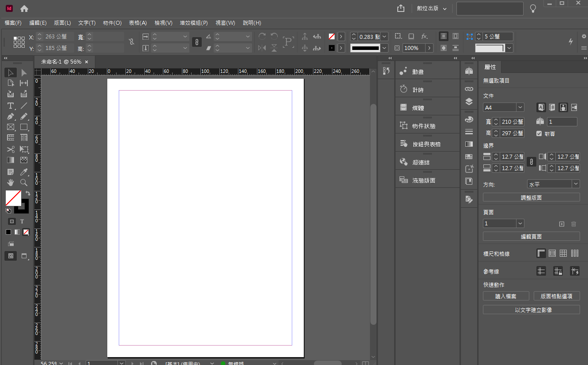Screen dimensions: 588x365
Task: Click the 讀入檔案 button
Action: pyautogui.click(x=506, y=296)
